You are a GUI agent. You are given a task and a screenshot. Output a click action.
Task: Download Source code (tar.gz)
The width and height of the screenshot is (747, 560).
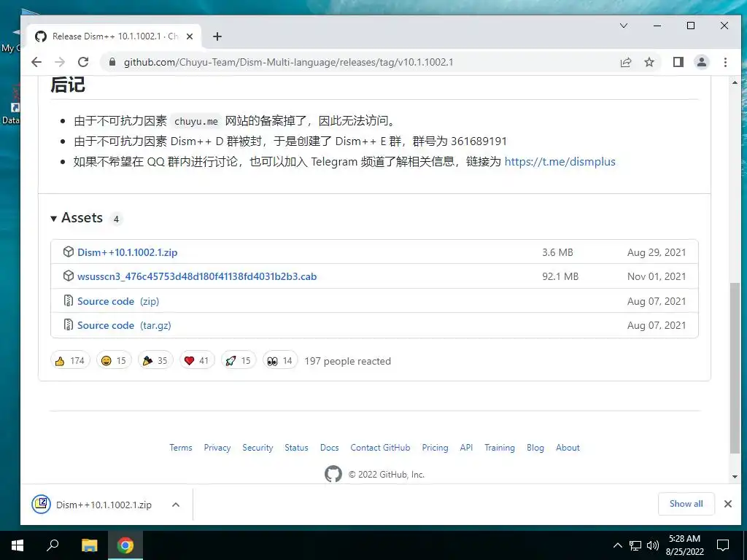tap(124, 325)
